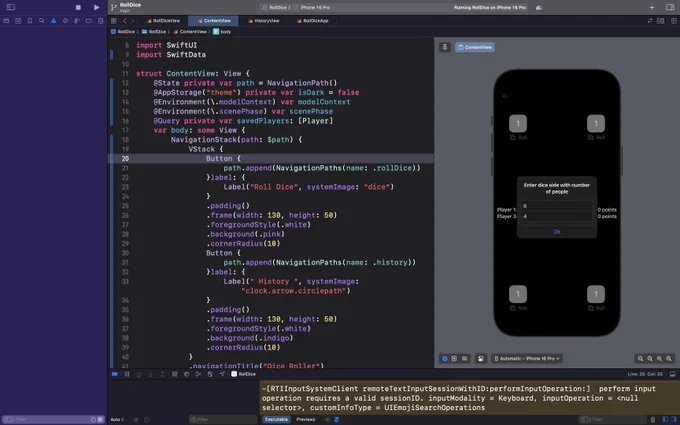
Task: Open the Xcode Cloud status icon
Action: 539,8
